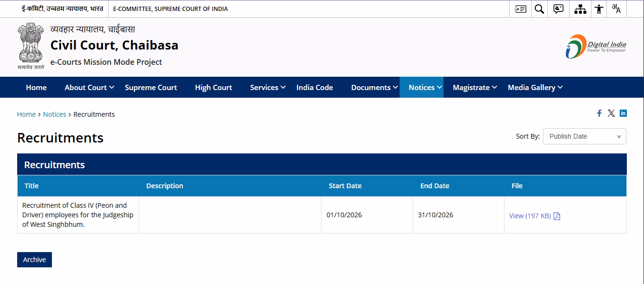Open the language switcher icon
Viewport: 644px width, 284px height.
click(616, 9)
